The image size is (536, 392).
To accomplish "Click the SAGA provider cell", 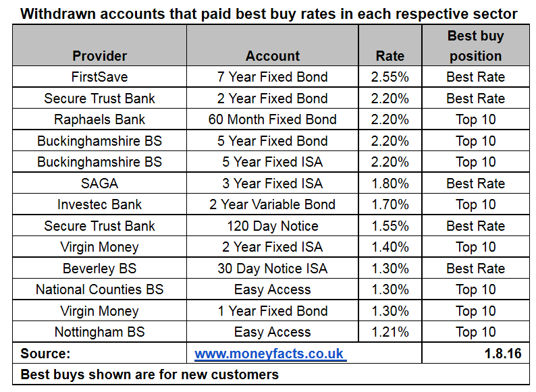I will [x=100, y=184].
